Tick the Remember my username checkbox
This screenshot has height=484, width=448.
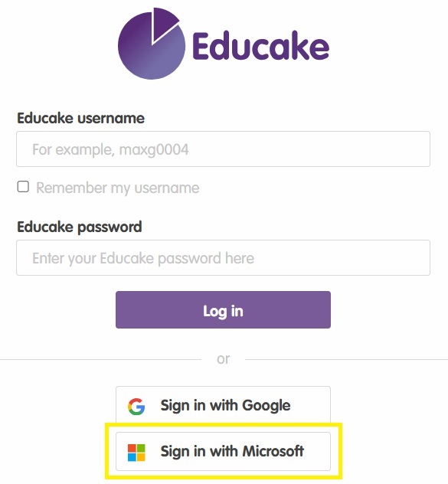click(x=23, y=187)
